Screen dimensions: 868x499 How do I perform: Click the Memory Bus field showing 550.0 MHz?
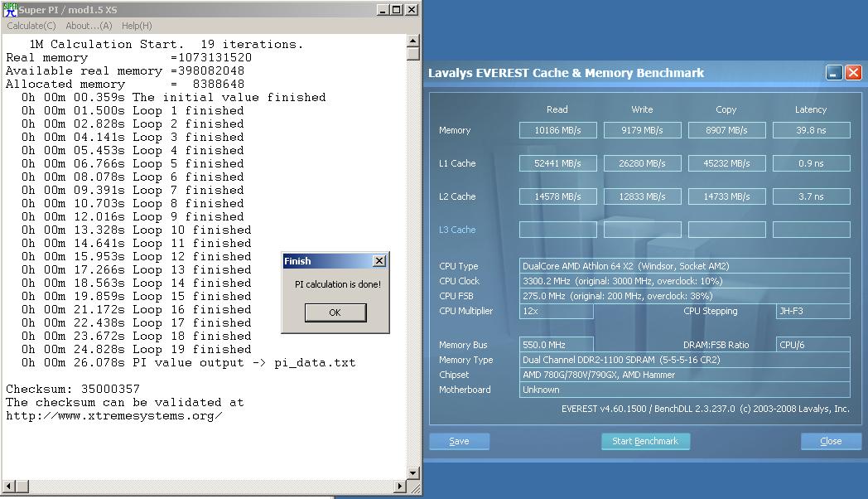[x=557, y=345]
